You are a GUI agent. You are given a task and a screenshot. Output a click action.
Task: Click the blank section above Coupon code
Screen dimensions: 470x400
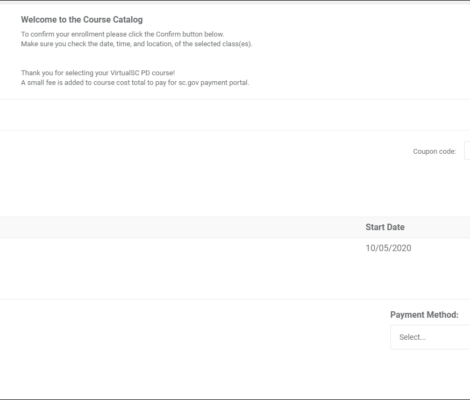point(235,115)
